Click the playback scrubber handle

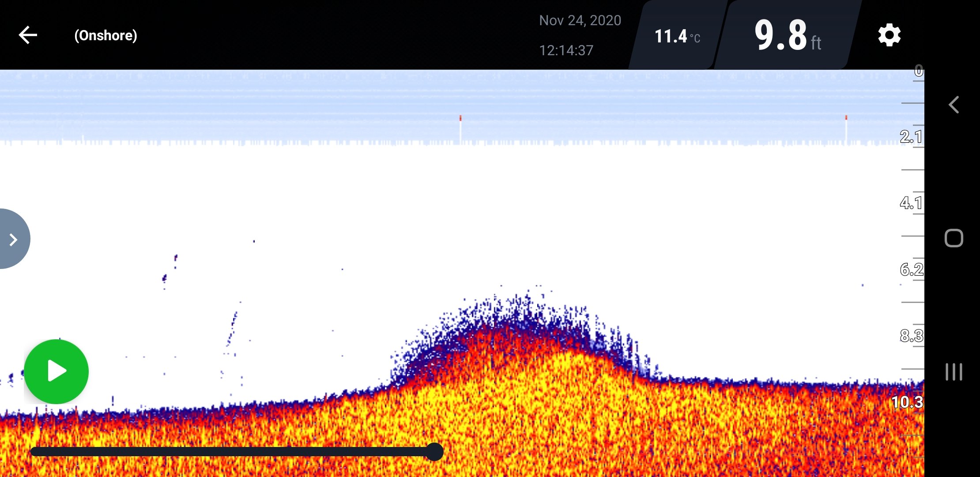[x=434, y=452]
